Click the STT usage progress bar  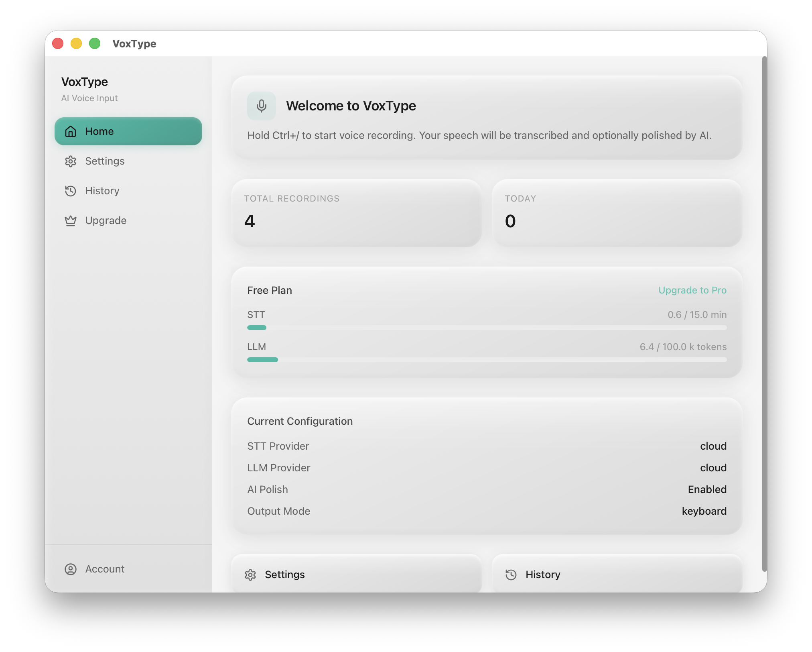coord(487,328)
